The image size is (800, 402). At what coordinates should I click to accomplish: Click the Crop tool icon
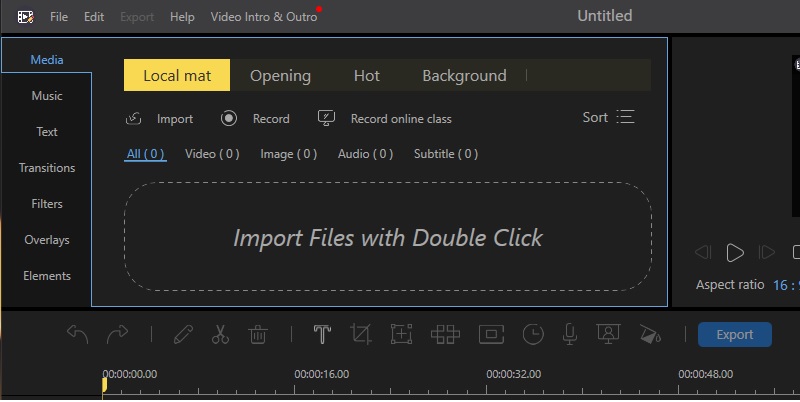pos(361,335)
